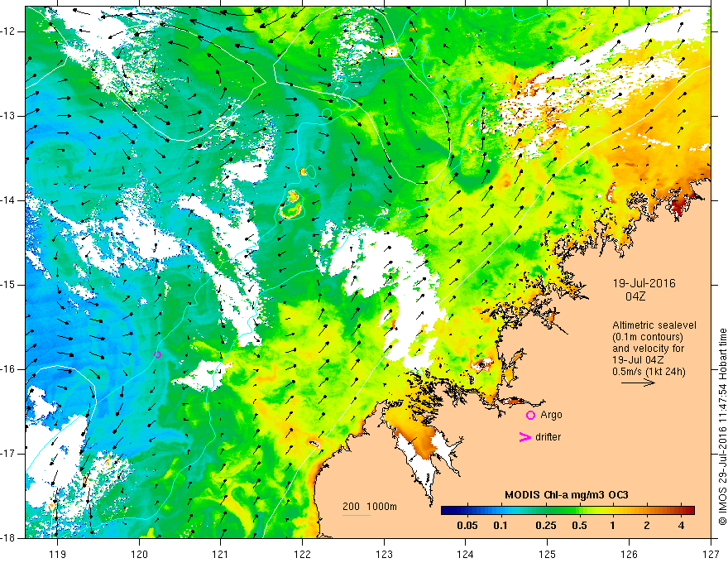Click the IMOS copyright timestamp text
This screenshot has height=563, width=728.
(x=722, y=427)
